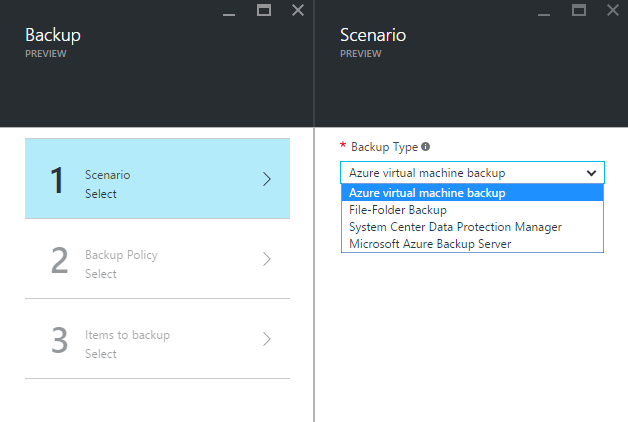Click chevron beside Items to backup

267,339
